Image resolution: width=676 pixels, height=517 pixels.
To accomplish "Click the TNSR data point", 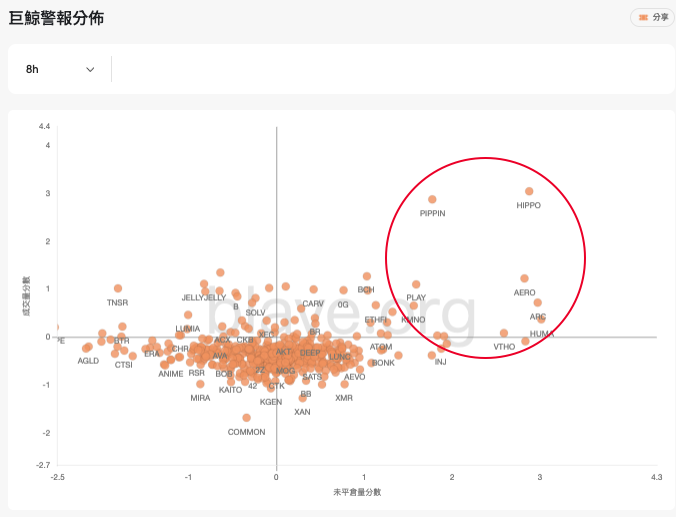I will [x=118, y=289].
